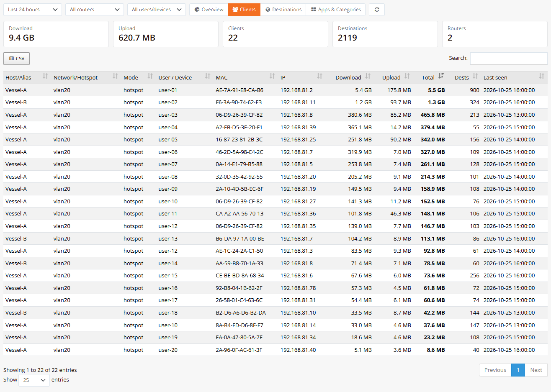Sort by User / Device column arrows

(208, 76)
